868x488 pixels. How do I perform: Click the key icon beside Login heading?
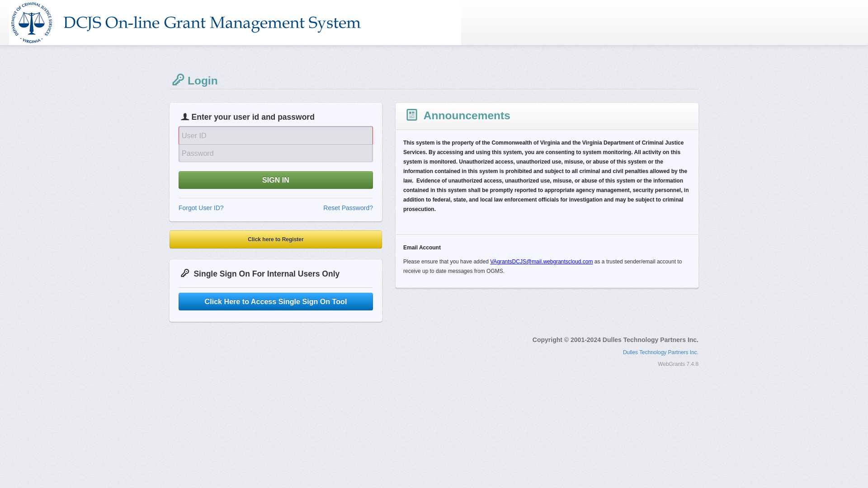(178, 80)
